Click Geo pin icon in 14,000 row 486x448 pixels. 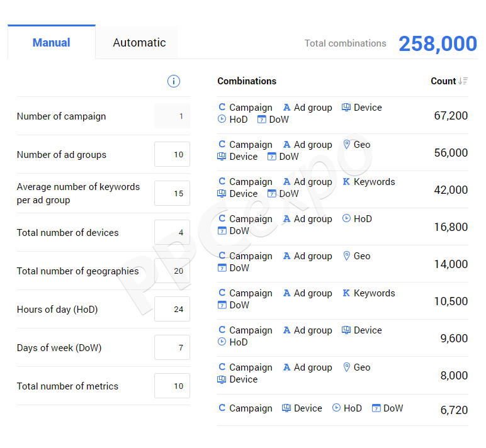347,256
